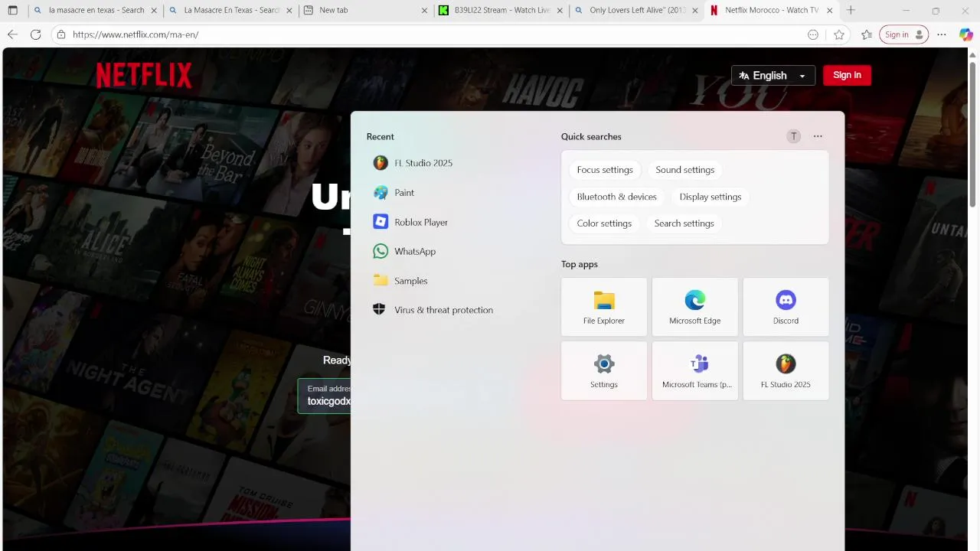The width and height of the screenshot is (980, 551).
Task: Switch to the New tab tab
Action: (366, 11)
